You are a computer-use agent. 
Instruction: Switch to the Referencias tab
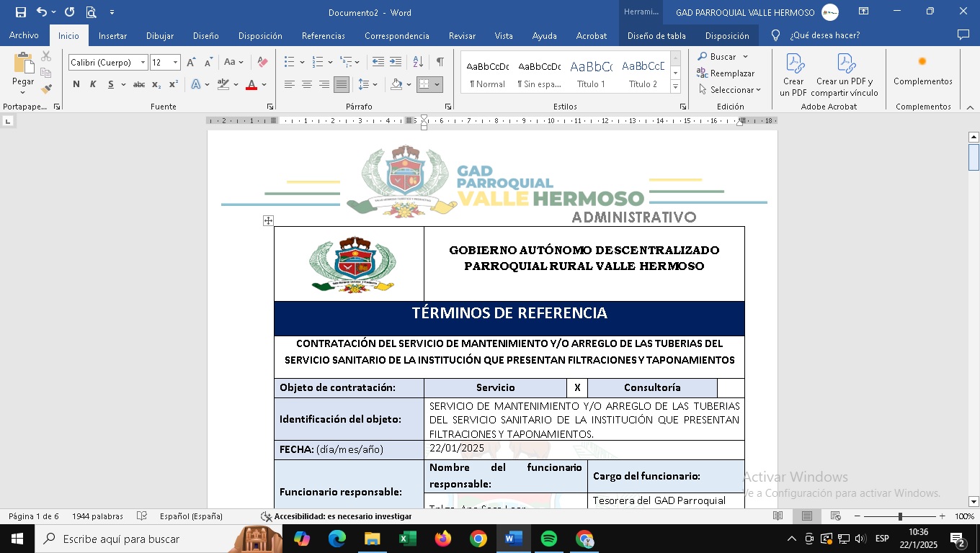coord(323,35)
